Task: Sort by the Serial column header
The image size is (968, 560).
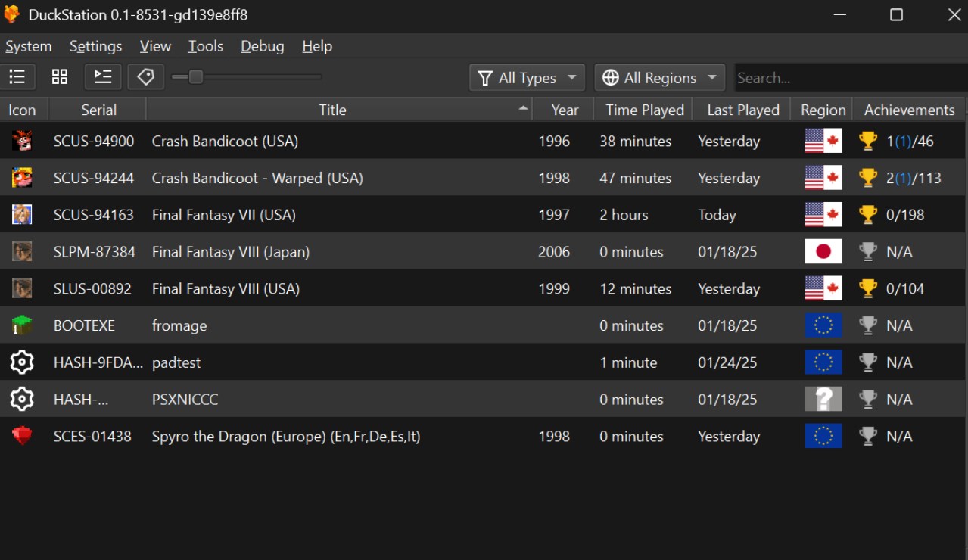Action: click(97, 110)
